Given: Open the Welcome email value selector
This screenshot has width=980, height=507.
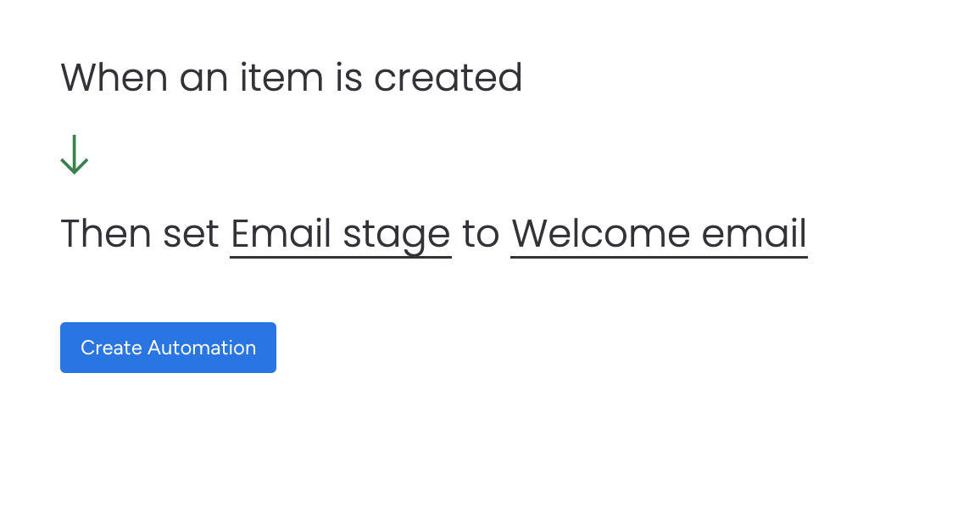Looking at the screenshot, I should (x=659, y=235).
